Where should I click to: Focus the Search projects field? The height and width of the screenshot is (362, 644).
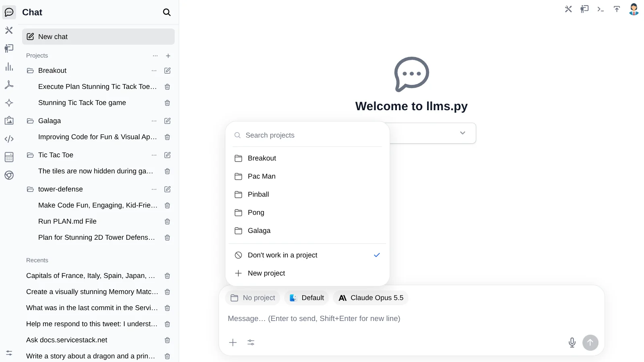(308, 135)
